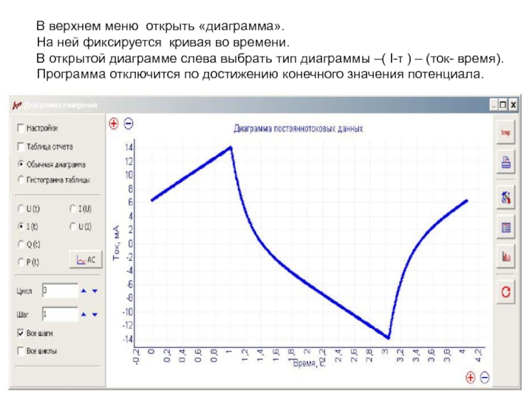This screenshot has height=399, width=532.
Task: Open the chart settings tools icon
Action: (x=506, y=197)
